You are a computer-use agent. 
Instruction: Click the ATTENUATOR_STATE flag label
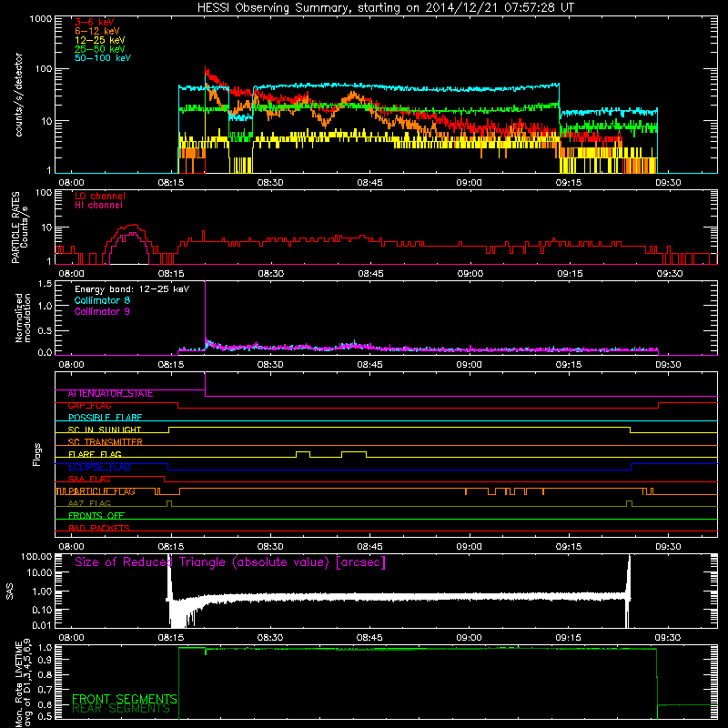(110, 394)
